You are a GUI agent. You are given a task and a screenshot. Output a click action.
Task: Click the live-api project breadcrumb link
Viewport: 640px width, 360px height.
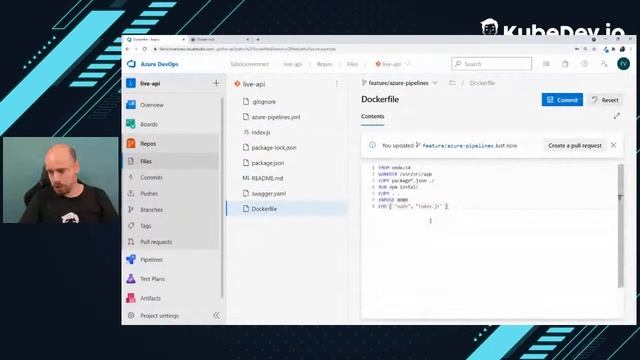coord(293,64)
